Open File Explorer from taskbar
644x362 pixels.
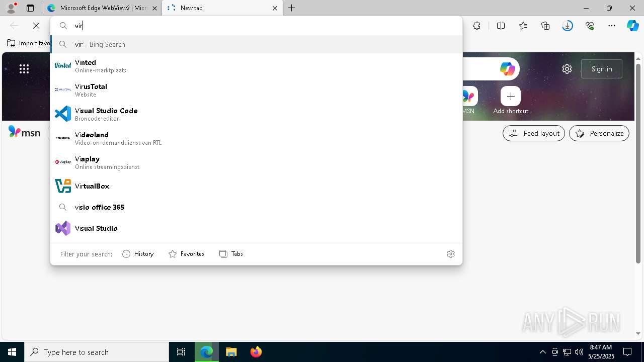click(x=231, y=352)
